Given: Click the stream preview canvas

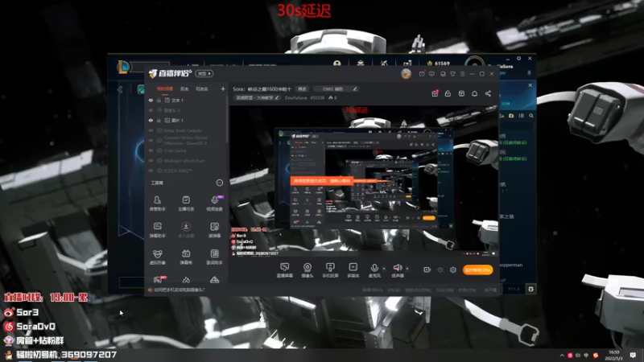Looking at the screenshot, I should click(x=365, y=180).
